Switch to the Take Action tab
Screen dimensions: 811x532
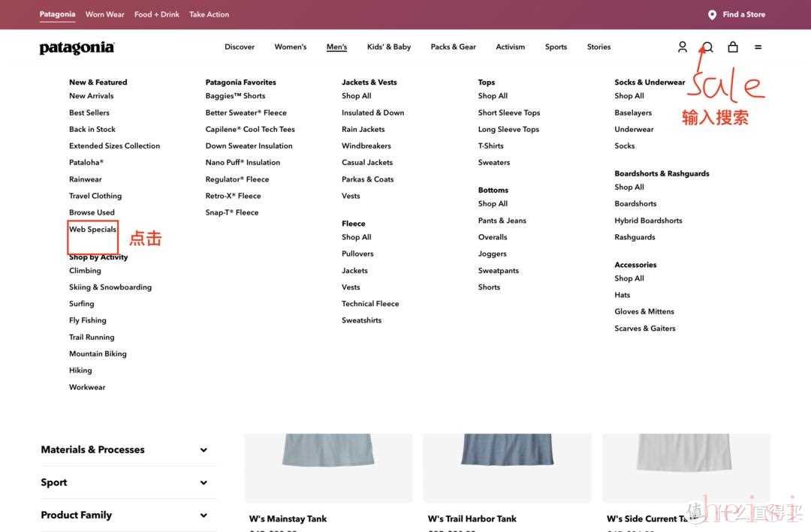tap(209, 14)
